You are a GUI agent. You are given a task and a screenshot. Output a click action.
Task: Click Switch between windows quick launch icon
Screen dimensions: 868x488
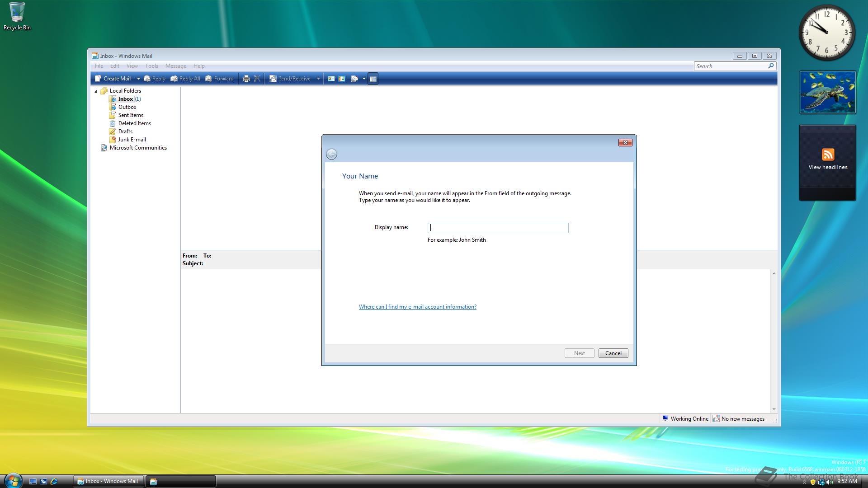coord(43,482)
